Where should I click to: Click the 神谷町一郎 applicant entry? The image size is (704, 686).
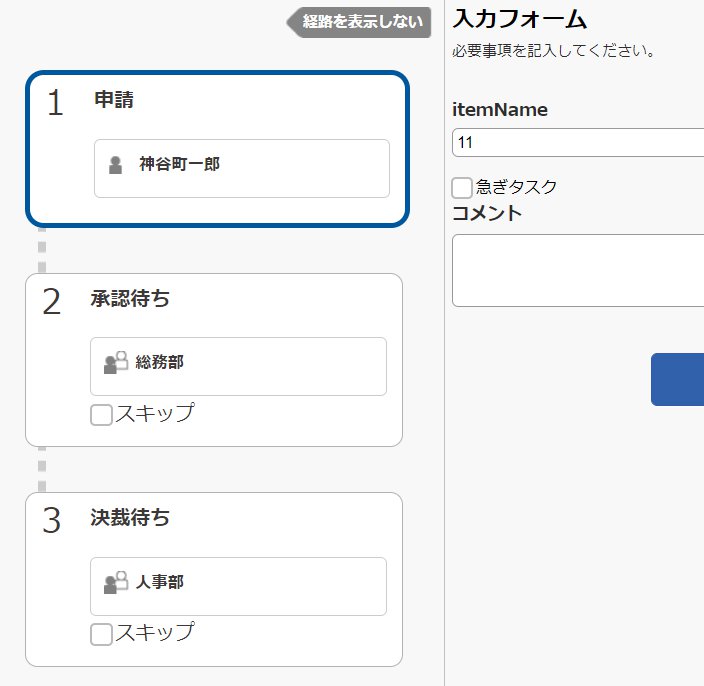(x=242, y=168)
